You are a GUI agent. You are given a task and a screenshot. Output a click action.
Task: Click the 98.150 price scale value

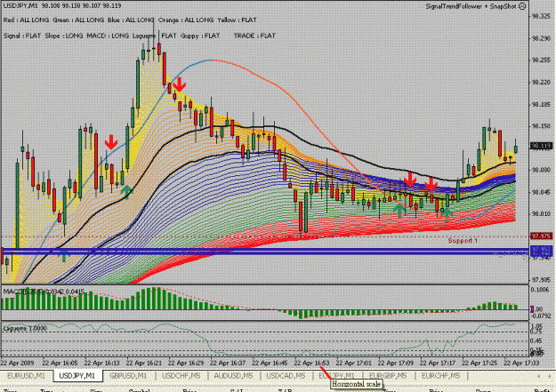(541, 126)
